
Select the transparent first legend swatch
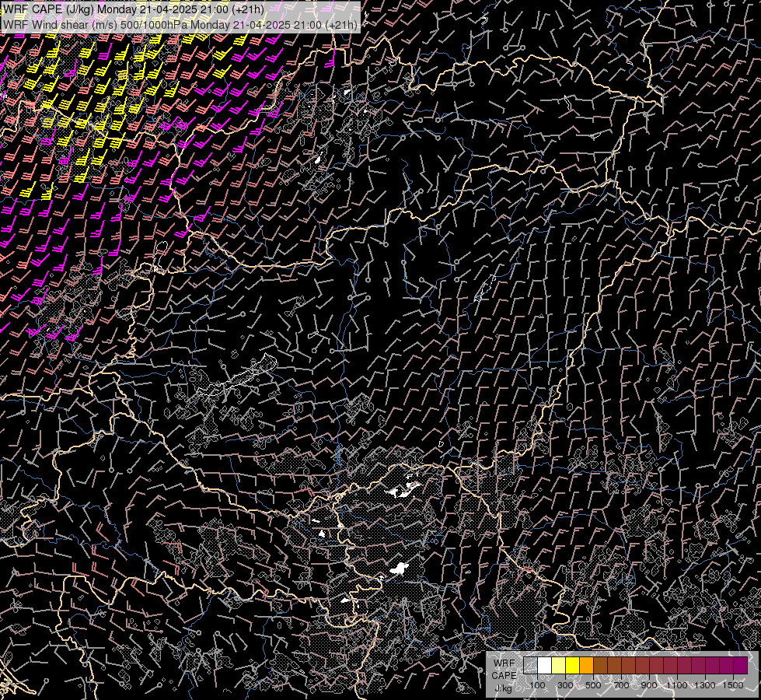point(530,666)
